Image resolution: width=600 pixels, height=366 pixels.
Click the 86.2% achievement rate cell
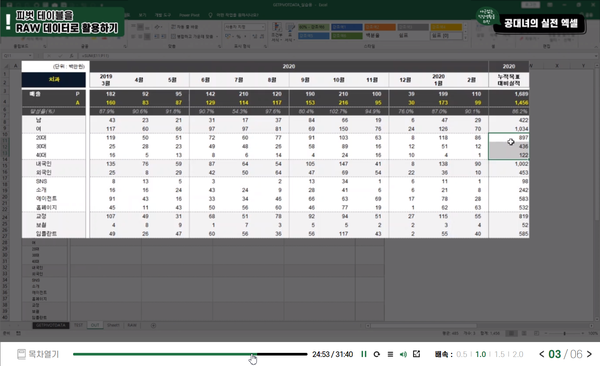point(509,111)
